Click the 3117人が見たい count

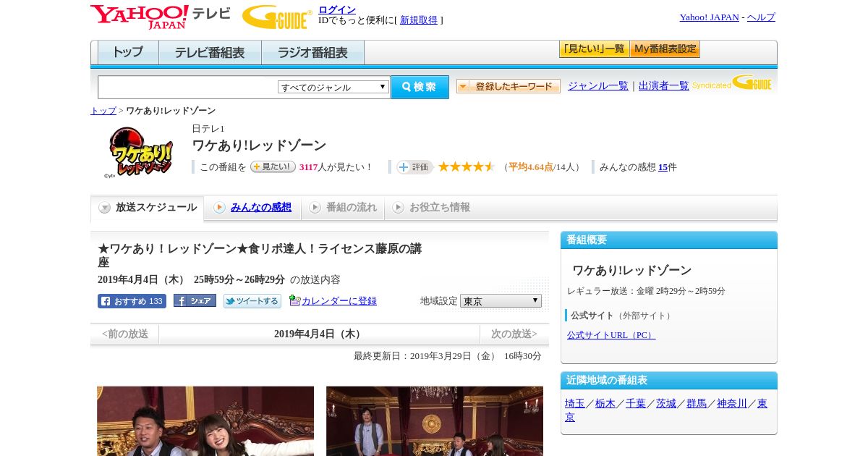(335, 167)
